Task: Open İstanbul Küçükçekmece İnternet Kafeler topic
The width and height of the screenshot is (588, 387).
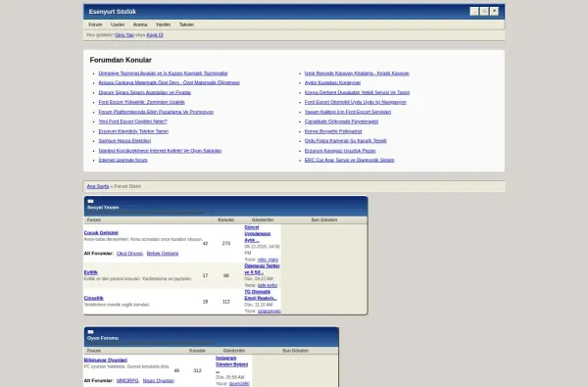Action: [x=160, y=150]
